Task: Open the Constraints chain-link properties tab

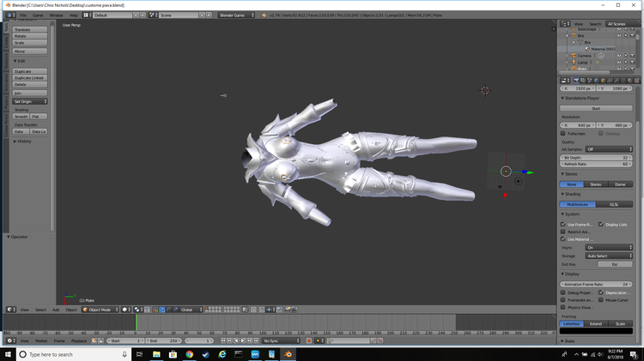Action: point(610,81)
